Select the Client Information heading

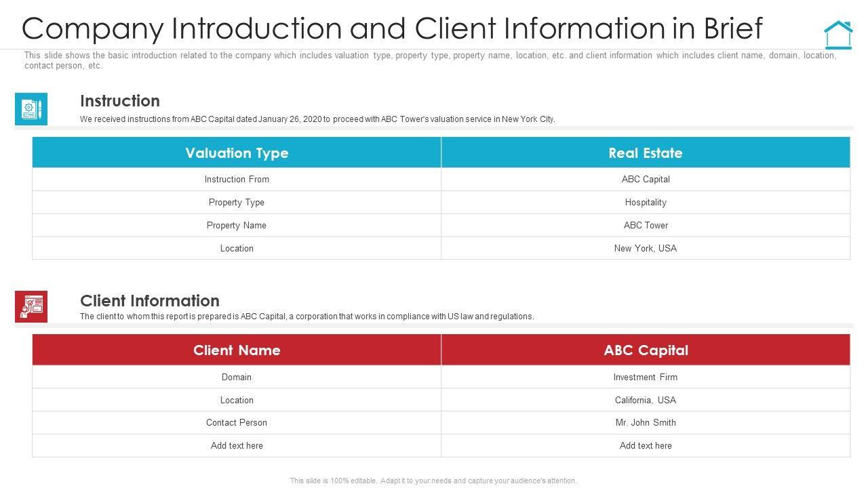[x=150, y=301]
